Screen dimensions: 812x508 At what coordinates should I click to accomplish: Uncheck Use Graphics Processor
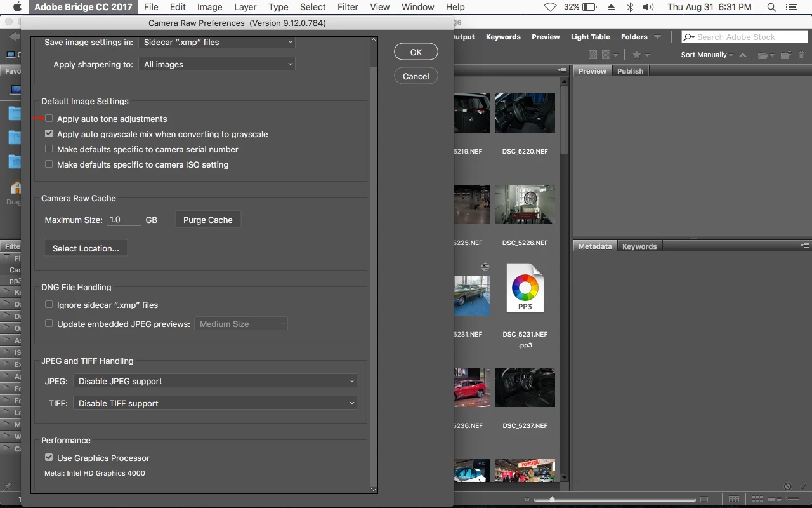point(49,458)
